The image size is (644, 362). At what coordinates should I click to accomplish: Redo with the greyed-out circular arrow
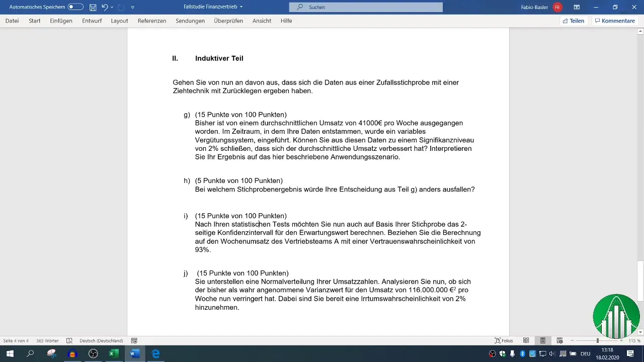(x=121, y=7)
